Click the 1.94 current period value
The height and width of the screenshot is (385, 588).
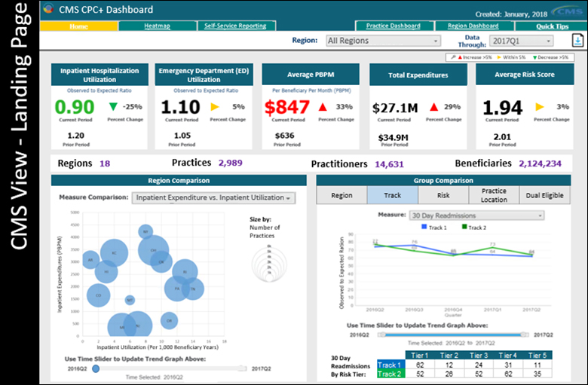coord(502,108)
